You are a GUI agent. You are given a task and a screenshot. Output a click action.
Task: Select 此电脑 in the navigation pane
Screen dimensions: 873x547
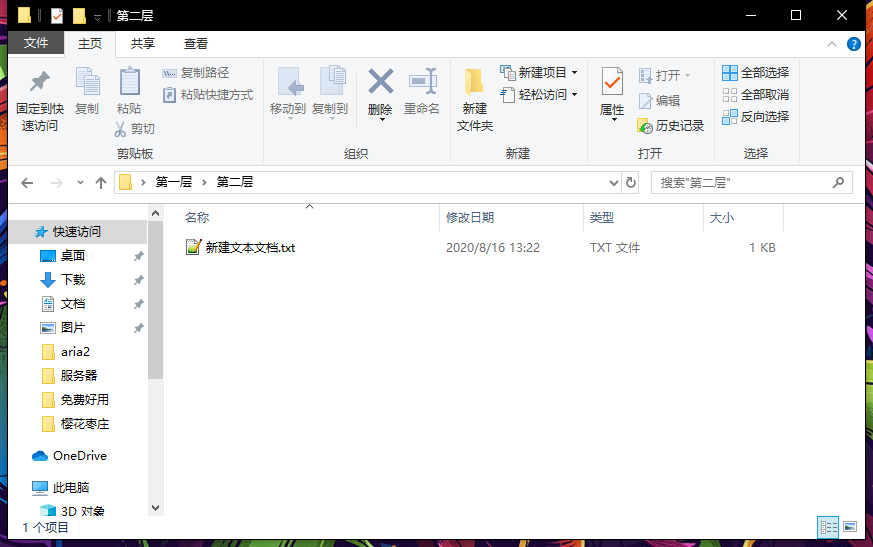point(71,487)
